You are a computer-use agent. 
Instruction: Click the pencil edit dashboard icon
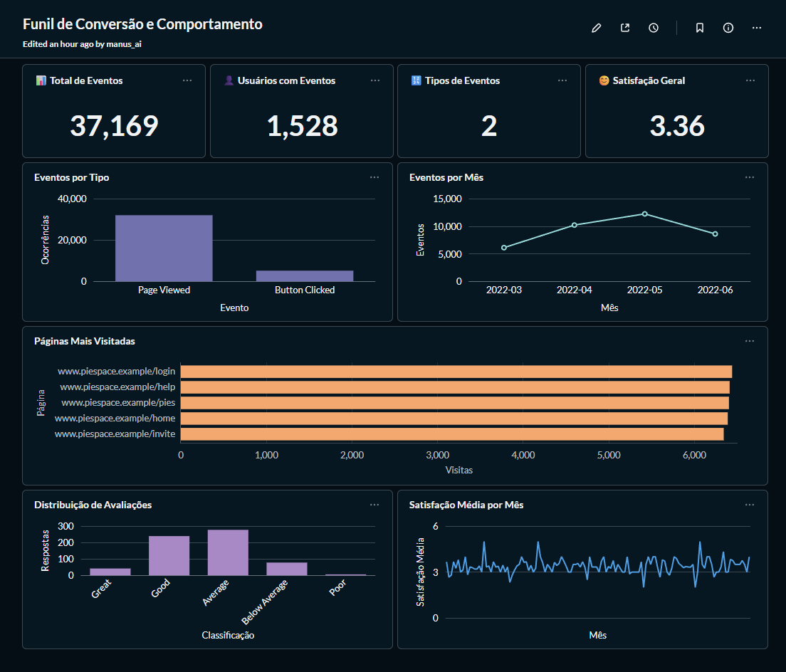coord(597,28)
